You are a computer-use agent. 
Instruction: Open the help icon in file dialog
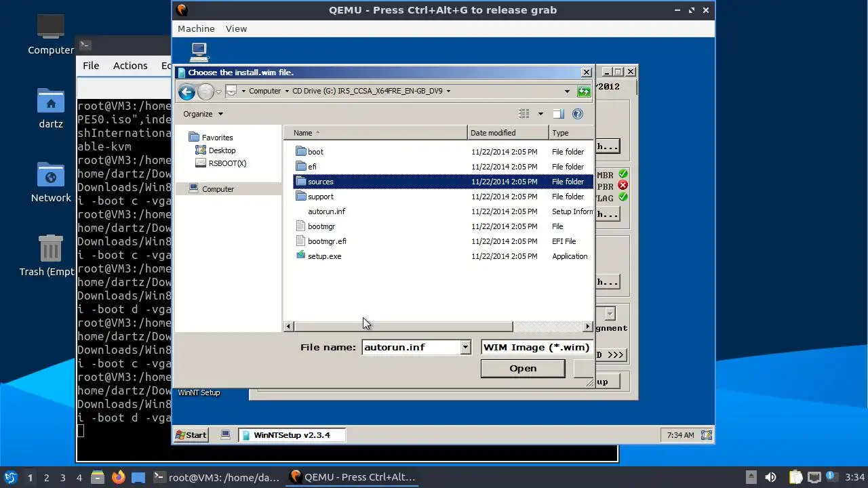click(578, 114)
